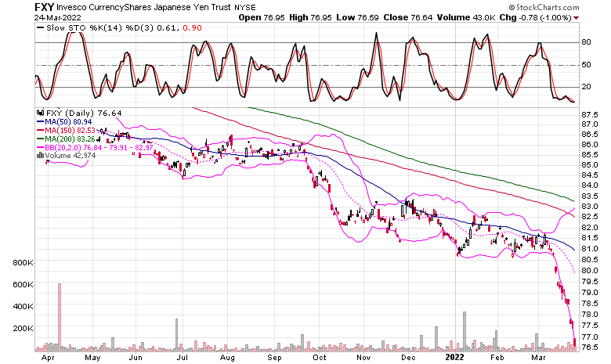Click the 80.0 price axis label
The width and height of the screenshot is (611, 364).
[589, 270]
